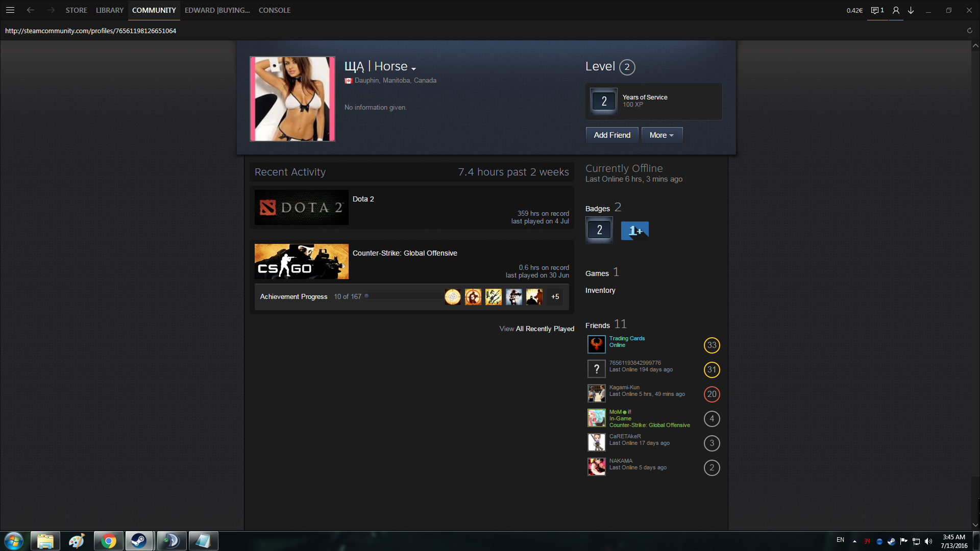Open the friends list person icon
Image resolution: width=980 pixels, height=551 pixels.
pyautogui.click(x=896, y=10)
